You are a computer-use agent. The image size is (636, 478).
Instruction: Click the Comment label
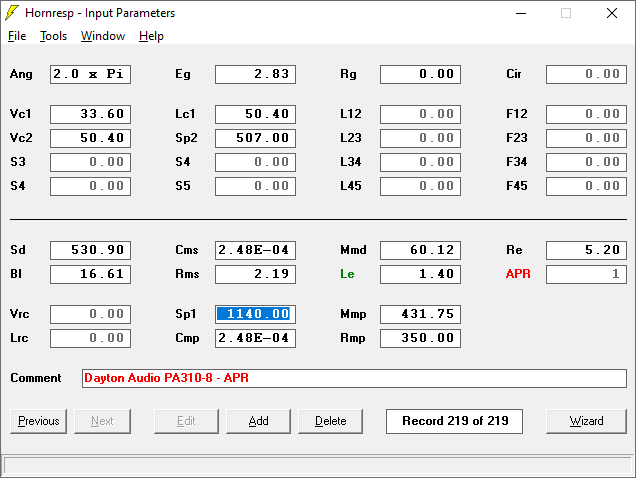36,378
